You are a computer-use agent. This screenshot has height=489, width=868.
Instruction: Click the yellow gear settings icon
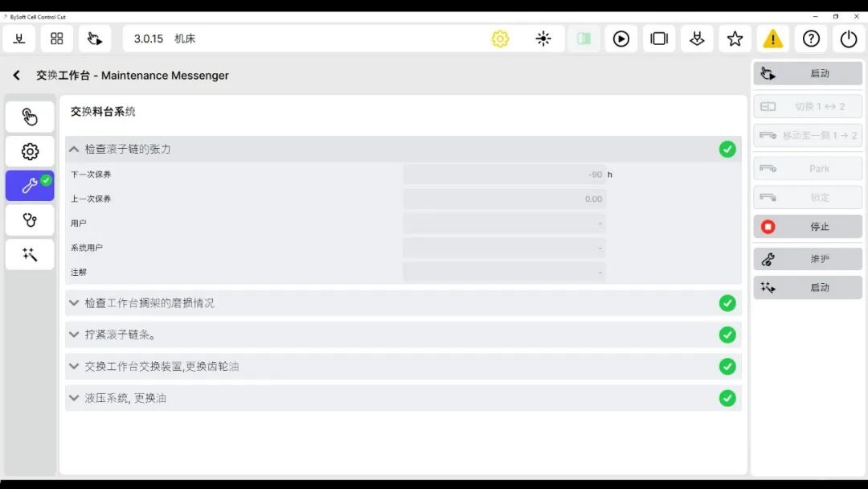[x=500, y=39]
